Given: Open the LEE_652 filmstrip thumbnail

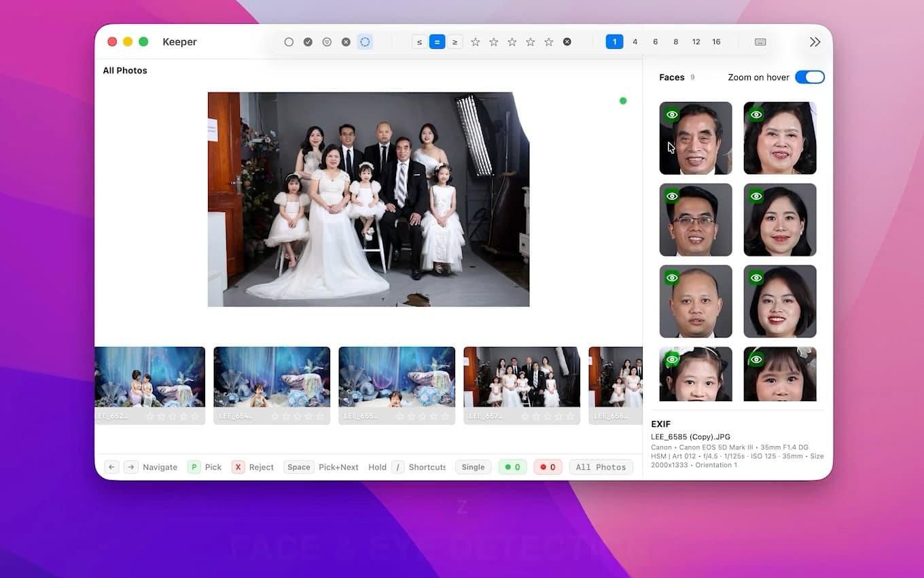Looking at the screenshot, I should [x=149, y=386].
